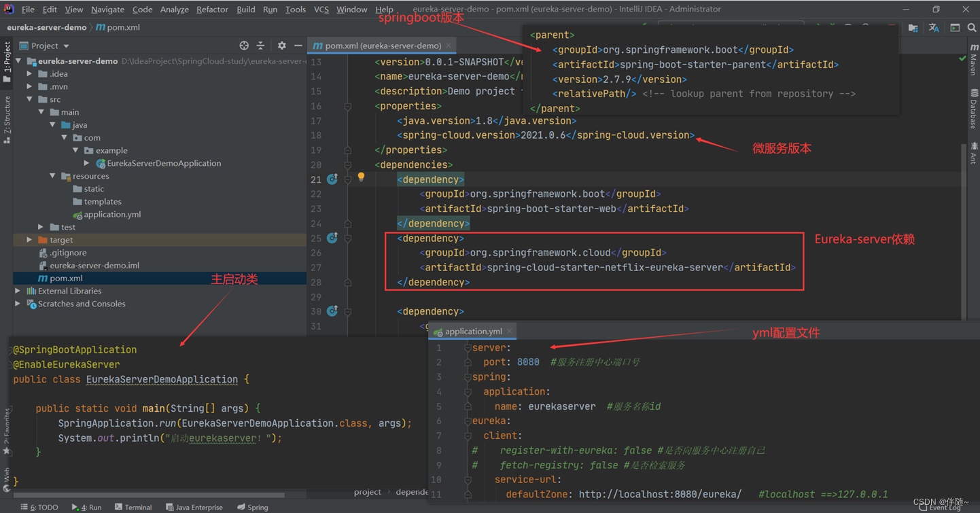Switch to application.yml tab
The image size is (980, 513).
473,332
